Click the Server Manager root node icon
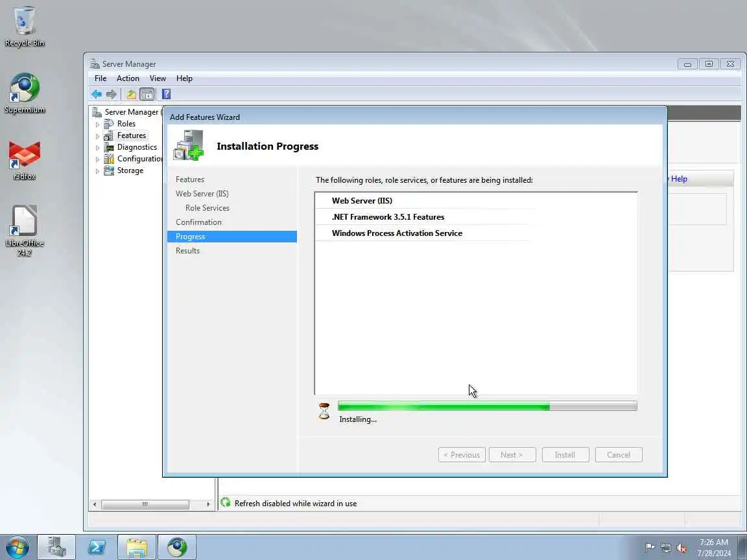The height and width of the screenshot is (560, 747). 97,112
